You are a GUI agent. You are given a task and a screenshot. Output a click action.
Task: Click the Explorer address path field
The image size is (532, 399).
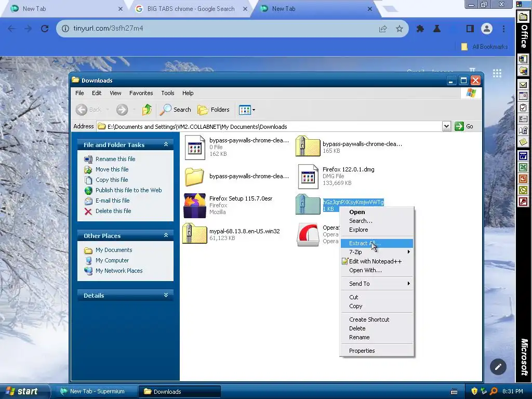pyautogui.click(x=270, y=127)
